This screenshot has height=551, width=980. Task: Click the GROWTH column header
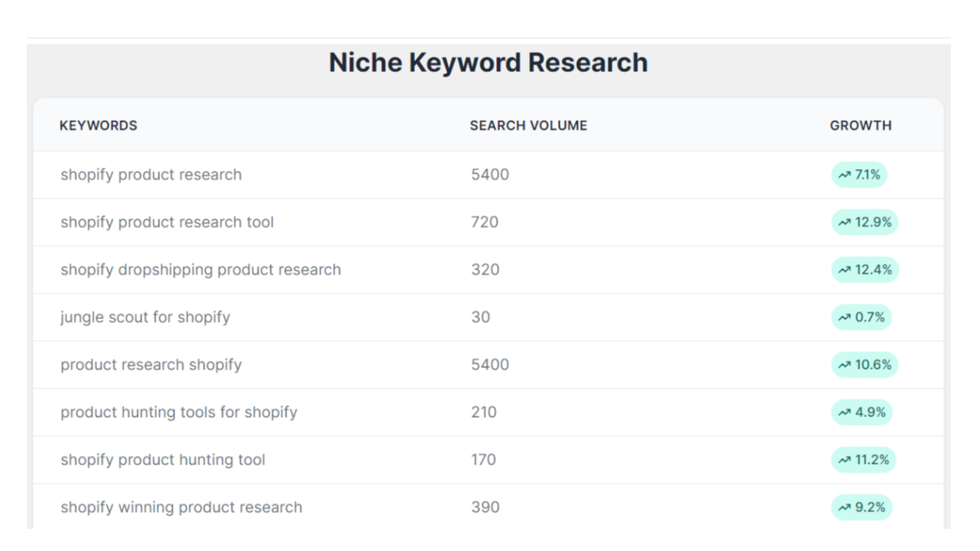[x=861, y=126]
